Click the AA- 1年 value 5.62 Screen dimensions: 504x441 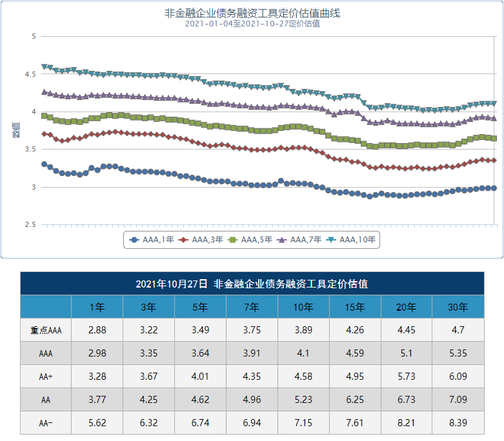(x=97, y=422)
